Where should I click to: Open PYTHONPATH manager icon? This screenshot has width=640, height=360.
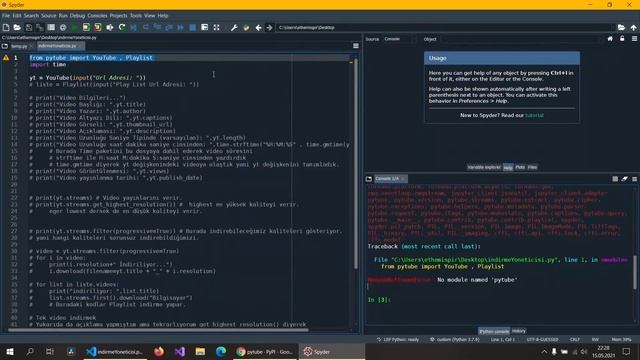[246, 27]
